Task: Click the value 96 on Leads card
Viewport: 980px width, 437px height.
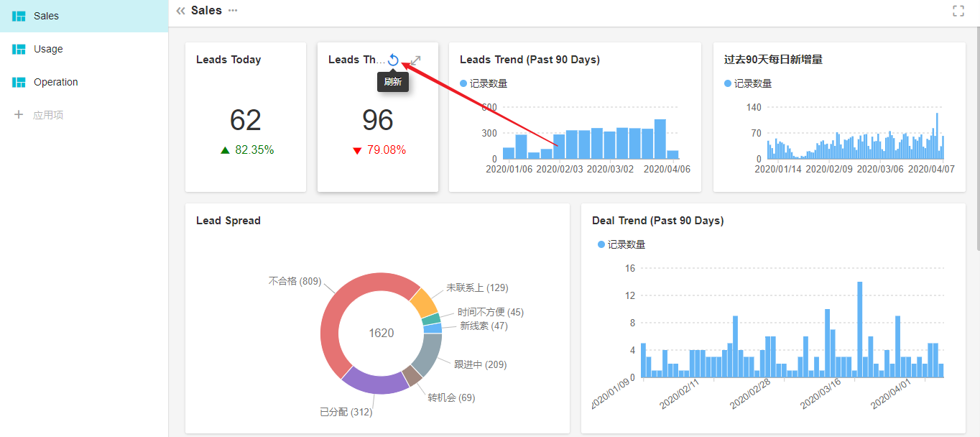Action: point(378,120)
